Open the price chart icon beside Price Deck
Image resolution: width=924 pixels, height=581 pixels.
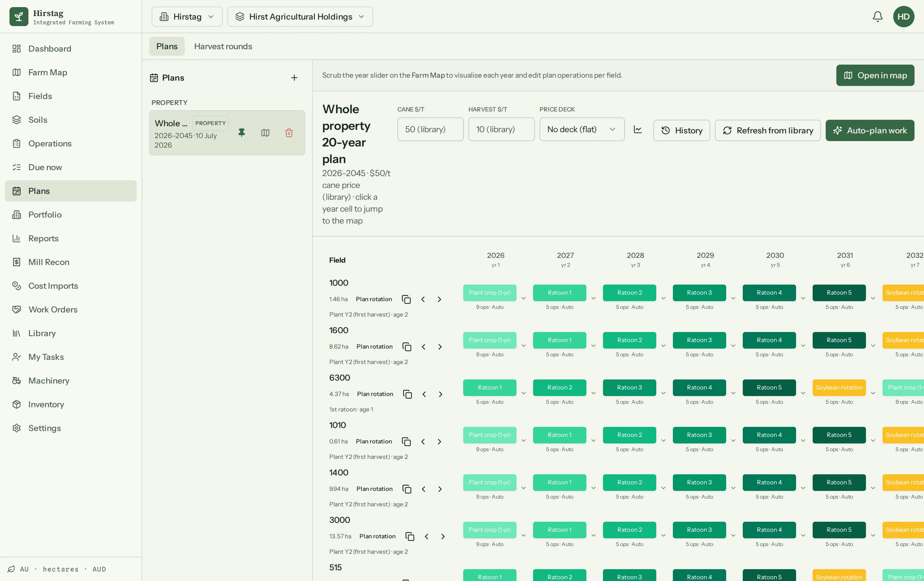638,130
